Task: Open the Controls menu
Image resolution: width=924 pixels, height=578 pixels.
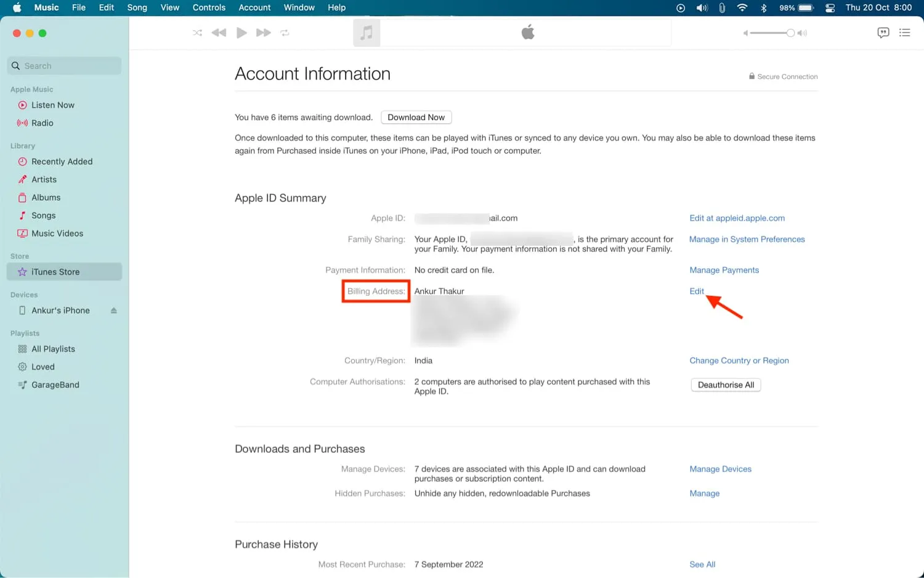Action: (209, 7)
